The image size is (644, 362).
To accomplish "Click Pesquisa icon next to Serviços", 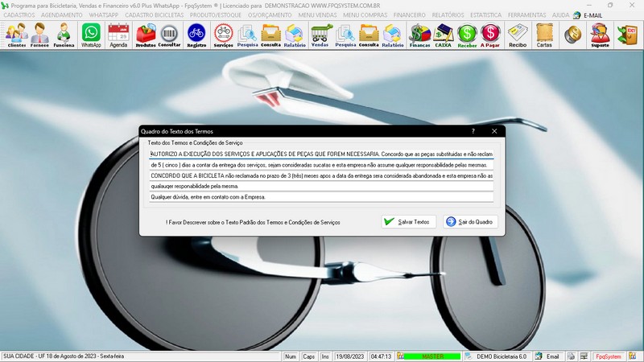I will pyautogui.click(x=247, y=35).
